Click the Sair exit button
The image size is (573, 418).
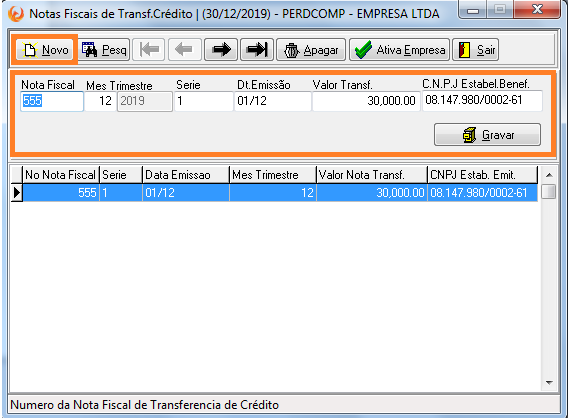click(x=475, y=50)
